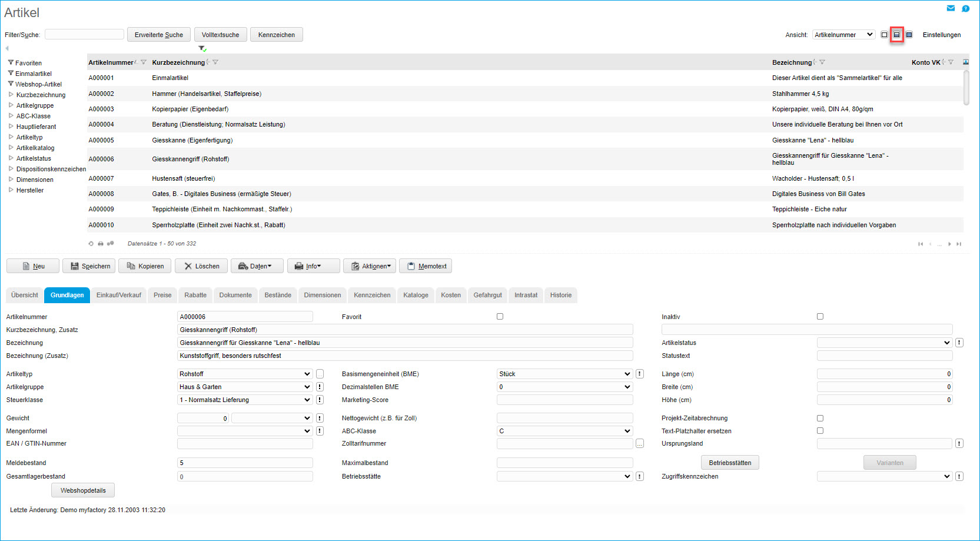Open the ABC-Klasse dropdown
Image resolution: width=980 pixels, height=541 pixels.
(x=564, y=431)
